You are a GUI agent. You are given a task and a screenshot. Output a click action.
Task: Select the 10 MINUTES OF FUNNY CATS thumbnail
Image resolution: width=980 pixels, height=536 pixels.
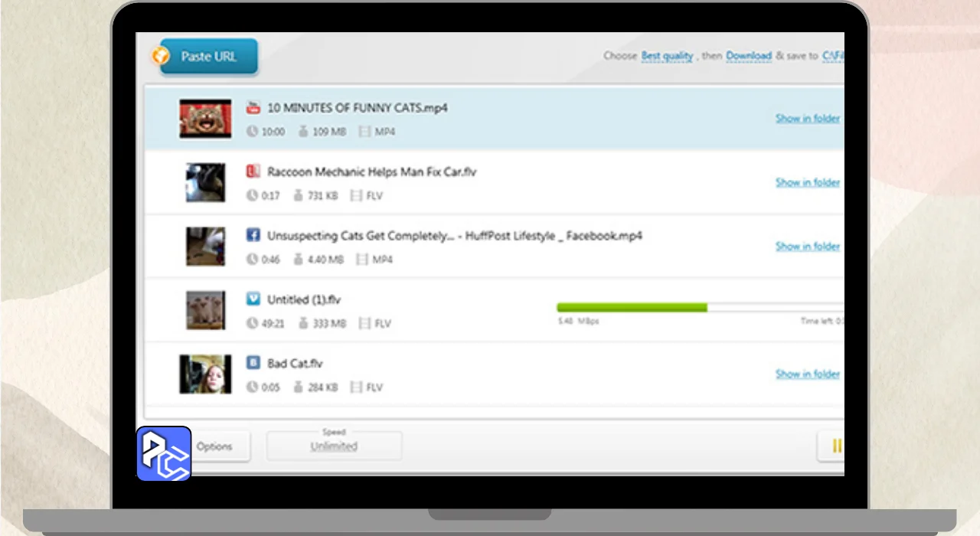(x=205, y=119)
